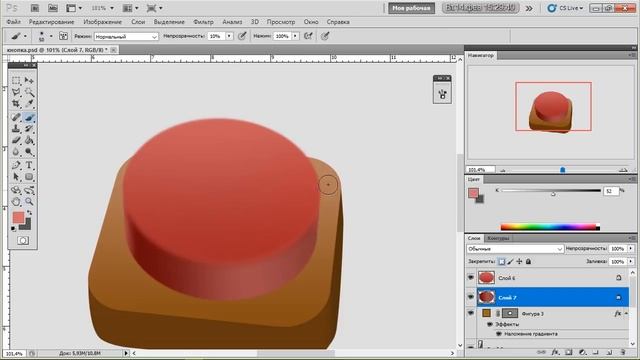Screen dimensions: 640x360
Task: Show more workspaces with the double arrow
Action: (x=529, y=8)
